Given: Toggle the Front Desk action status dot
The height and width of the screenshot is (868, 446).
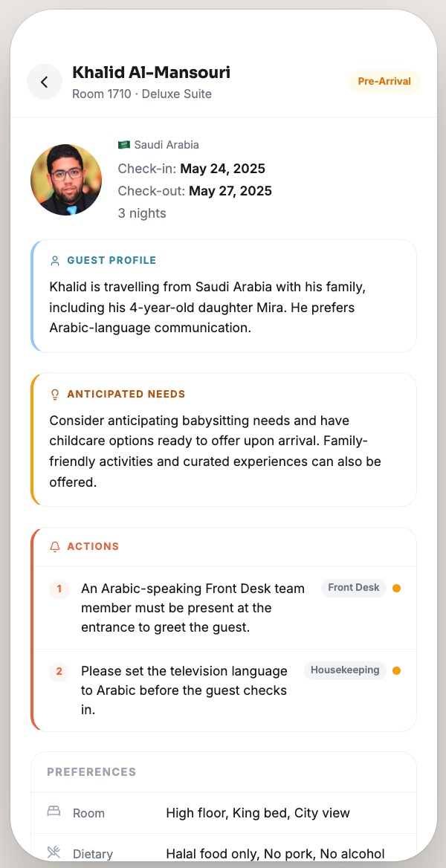Looking at the screenshot, I should (396, 588).
